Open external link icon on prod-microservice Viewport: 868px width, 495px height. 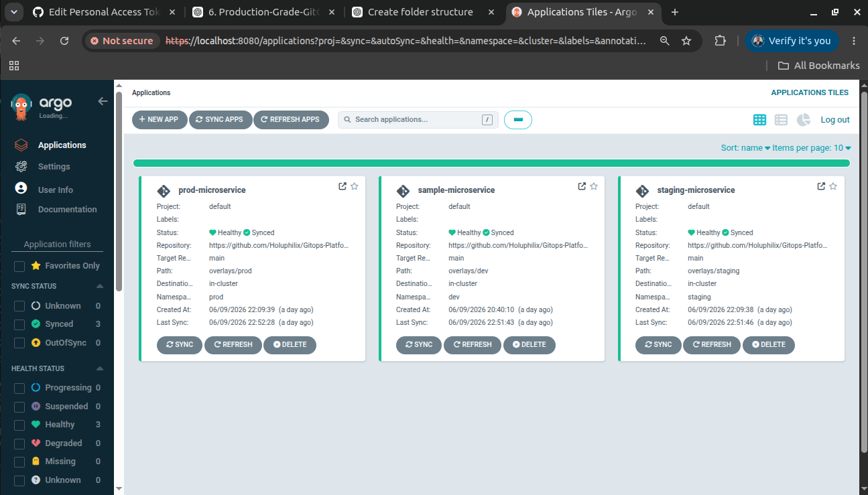click(343, 186)
